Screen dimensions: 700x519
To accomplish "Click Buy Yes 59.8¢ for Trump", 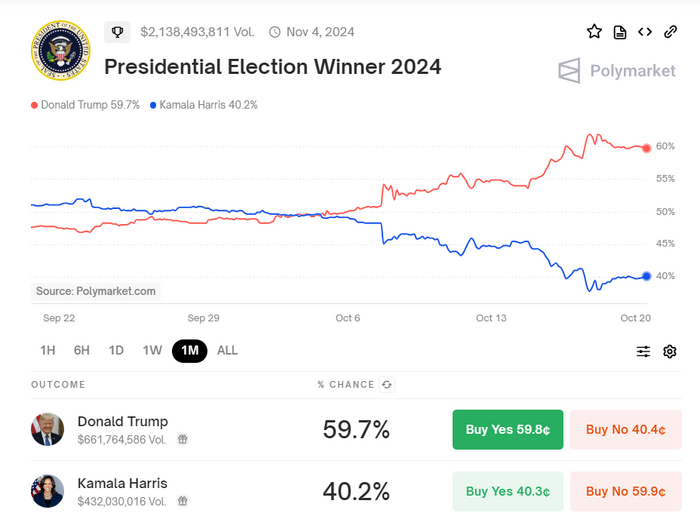I will 507,429.
